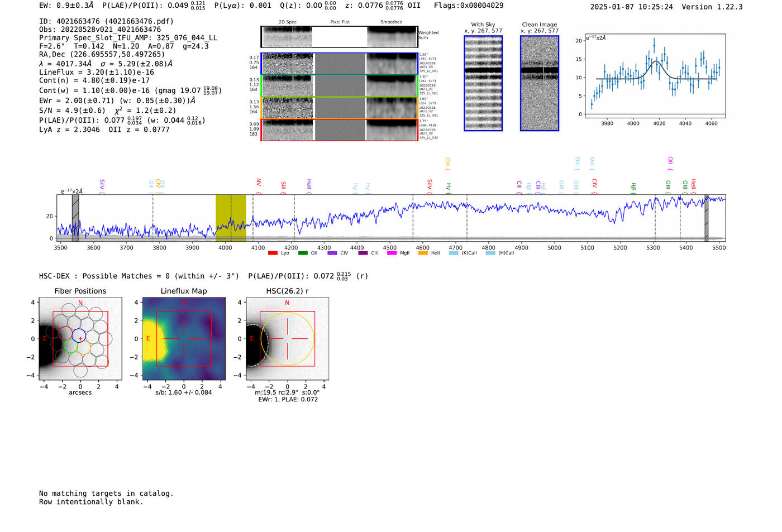This screenshot has height=532, width=782.
Task: Click the hatched gray band near 3540 Å
Action: click(x=75, y=218)
